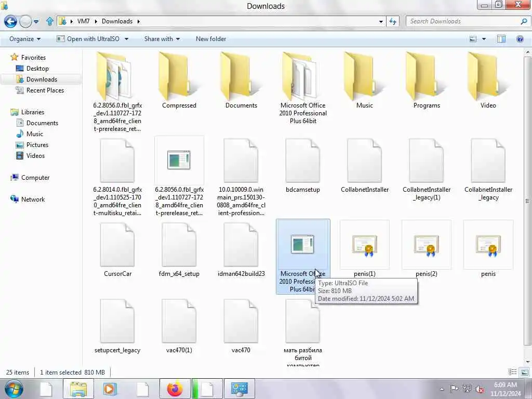This screenshot has height=399, width=532.
Task: Go back using the Back arrow button
Action: pos(10,21)
